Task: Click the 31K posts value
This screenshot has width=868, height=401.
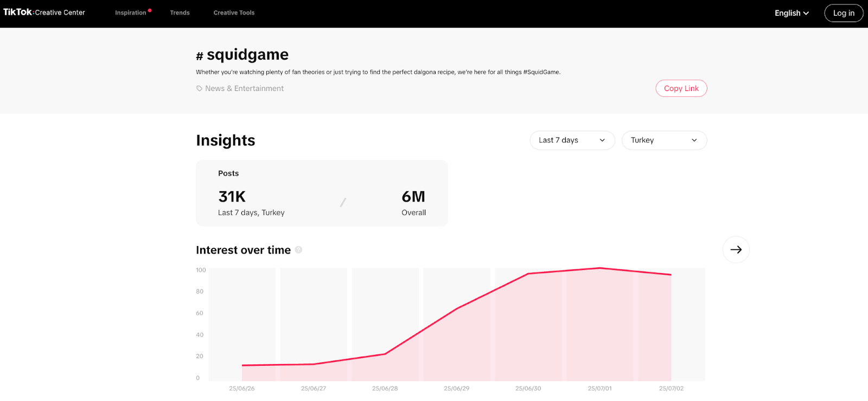Action: point(232,196)
